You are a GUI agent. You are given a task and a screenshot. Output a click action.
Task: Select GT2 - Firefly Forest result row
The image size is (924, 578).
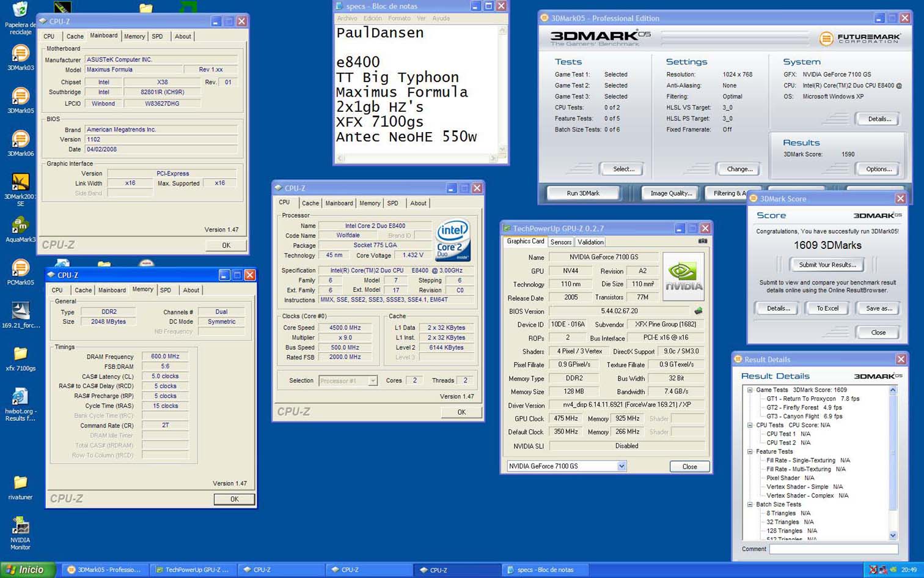pyautogui.click(x=804, y=407)
